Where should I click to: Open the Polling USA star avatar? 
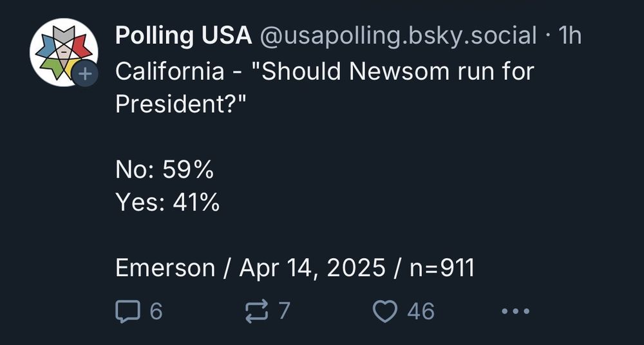64,52
